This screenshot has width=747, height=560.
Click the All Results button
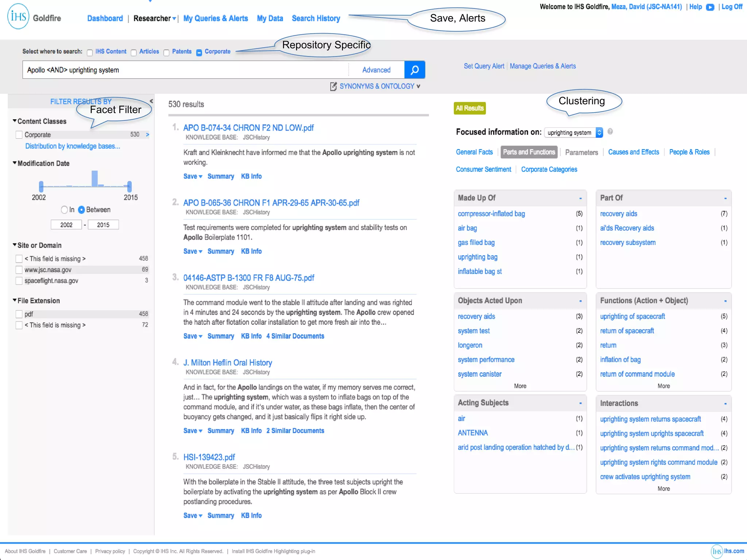[469, 108]
